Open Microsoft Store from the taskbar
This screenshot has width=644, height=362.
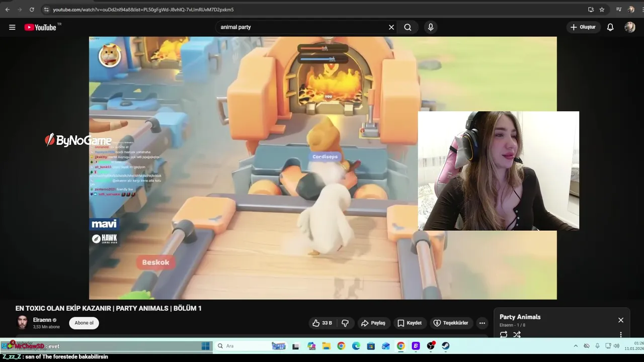coord(371,346)
